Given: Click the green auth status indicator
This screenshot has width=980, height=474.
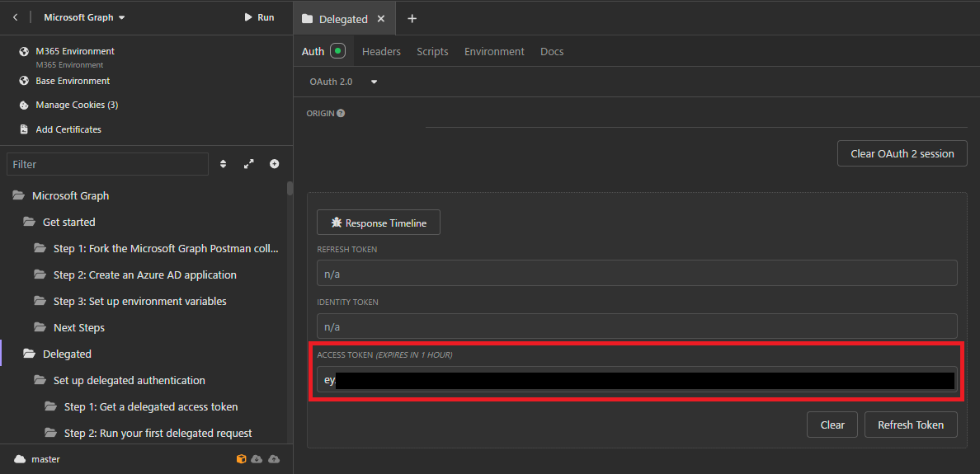Looking at the screenshot, I should click(338, 51).
